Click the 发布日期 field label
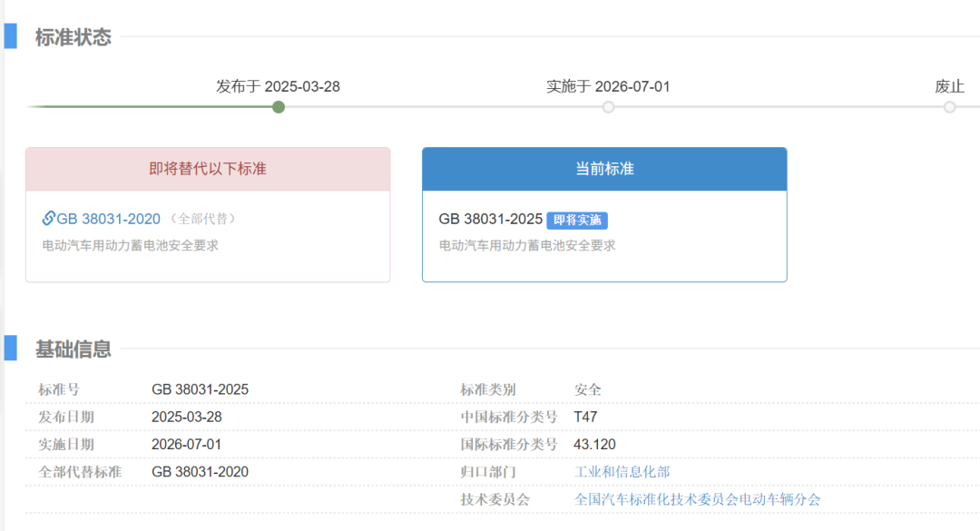Viewport: 980px width, 531px height. (x=66, y=418)
